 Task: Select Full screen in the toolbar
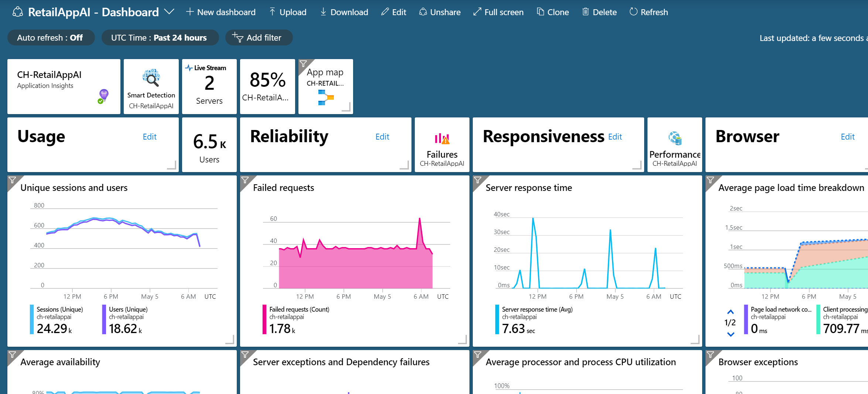click(x=499, y=12)
